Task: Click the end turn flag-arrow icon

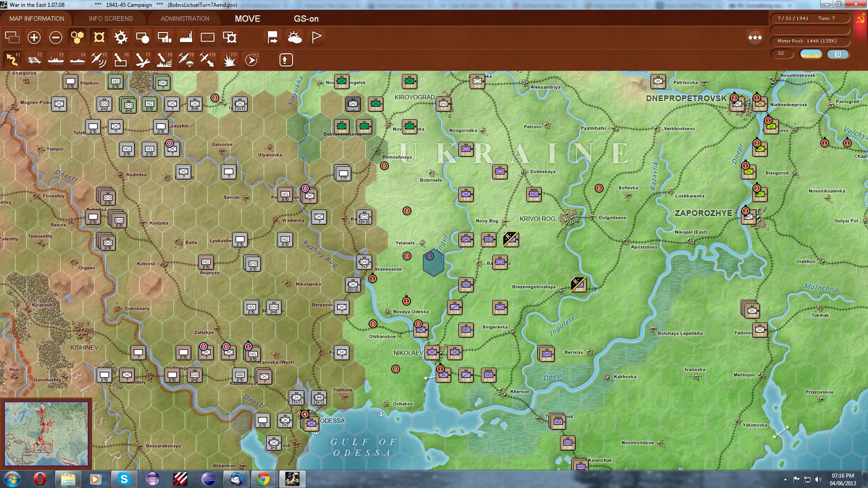Action: 273,38
